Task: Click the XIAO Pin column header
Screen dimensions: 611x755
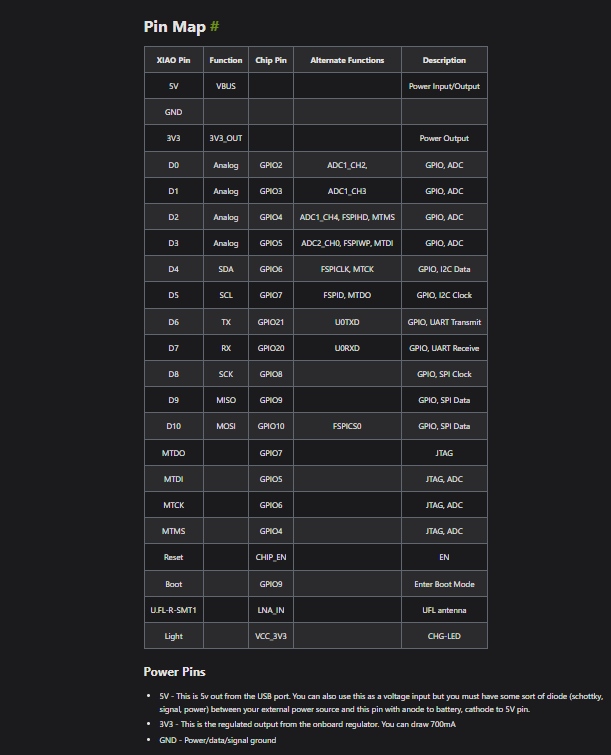Action: [173, 60]
